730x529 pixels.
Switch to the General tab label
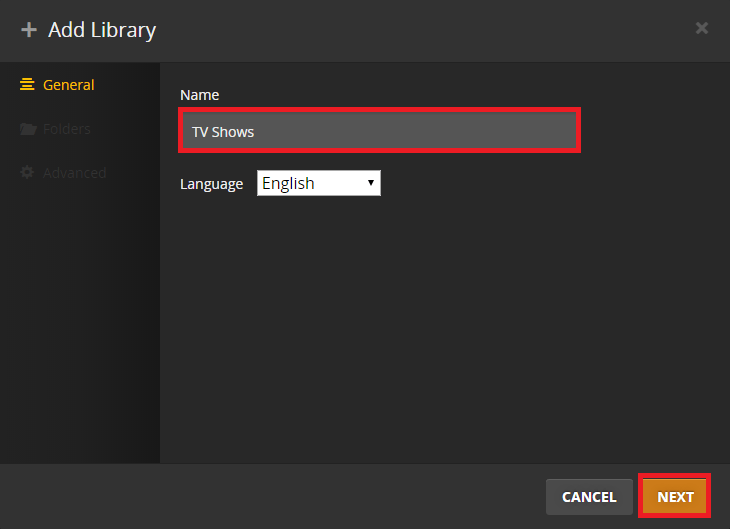[x=68, y=85]
